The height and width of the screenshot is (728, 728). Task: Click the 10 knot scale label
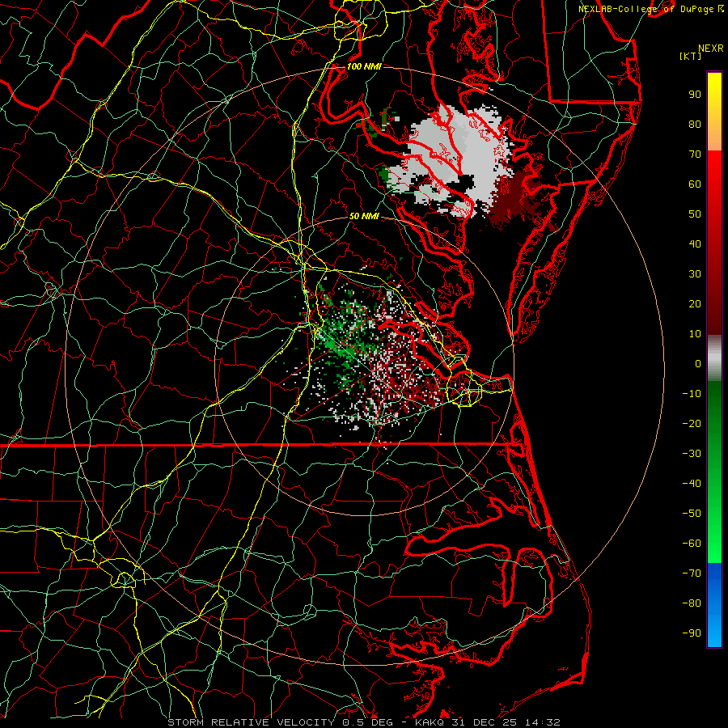(695, 334)
